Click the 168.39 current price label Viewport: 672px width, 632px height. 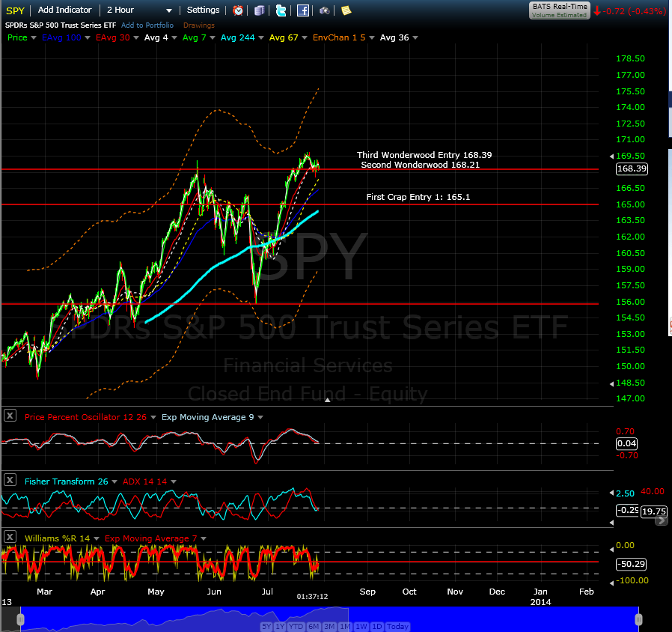[x=632, y=168]
